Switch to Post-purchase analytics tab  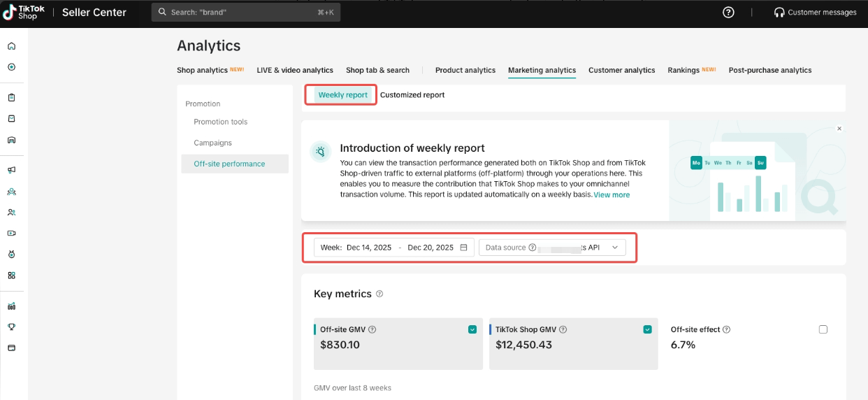(770, 70)
